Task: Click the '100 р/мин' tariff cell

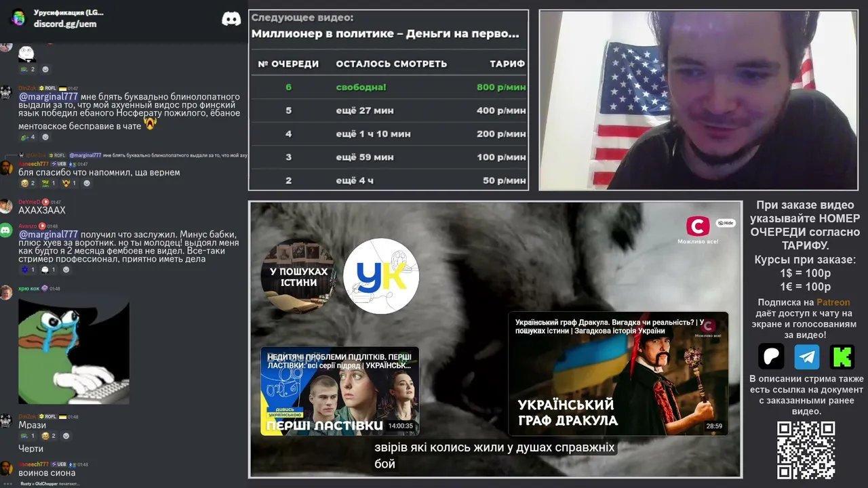Action: (x=501, y=157)
